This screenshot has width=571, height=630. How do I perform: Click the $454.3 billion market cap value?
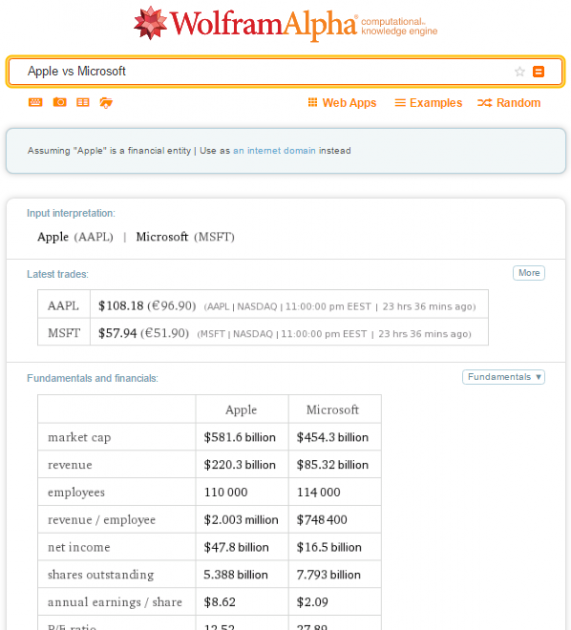[333, 437]
